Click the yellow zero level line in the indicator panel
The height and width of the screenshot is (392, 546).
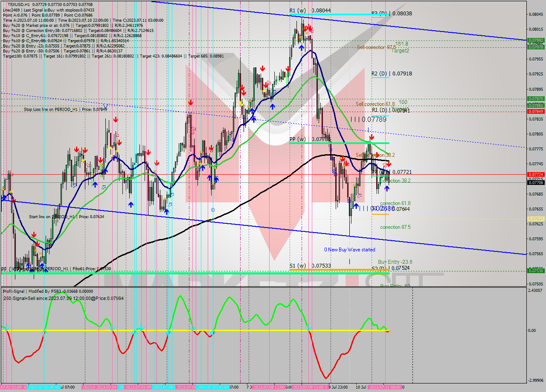point(213,330)
